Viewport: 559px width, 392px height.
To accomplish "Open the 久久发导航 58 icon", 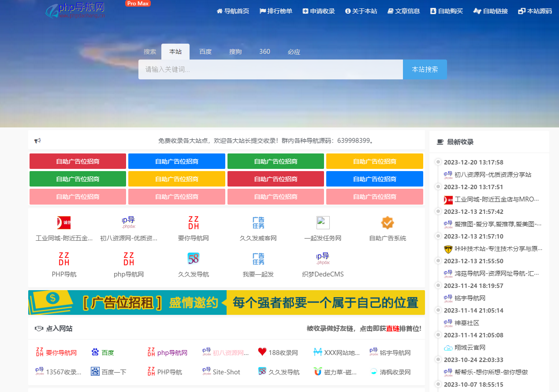I will (x=193, y=258).
